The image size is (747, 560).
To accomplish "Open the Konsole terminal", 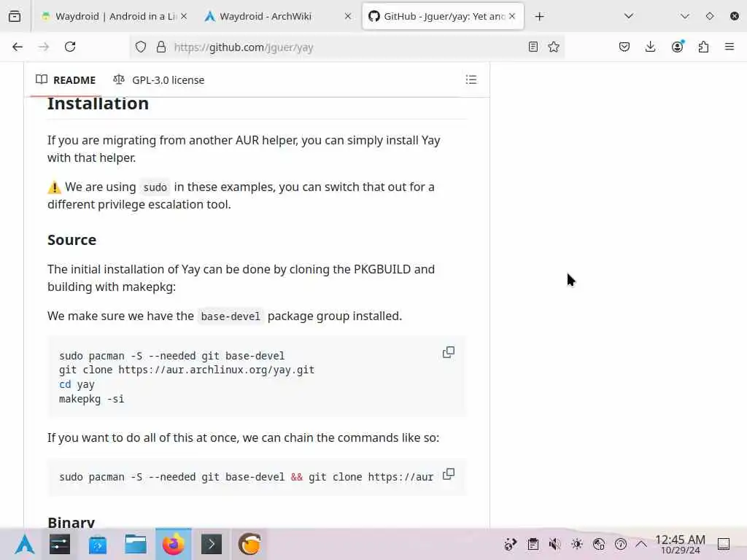I will pos(212,544).
